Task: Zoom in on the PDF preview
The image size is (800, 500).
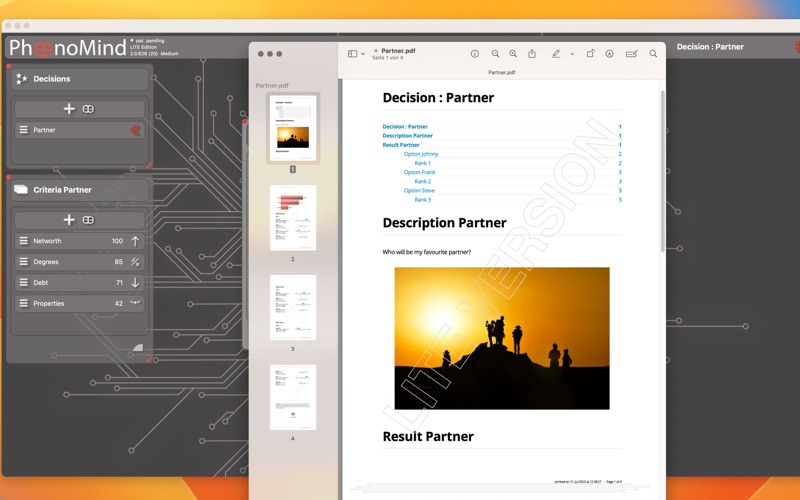Action: [513, 54]
